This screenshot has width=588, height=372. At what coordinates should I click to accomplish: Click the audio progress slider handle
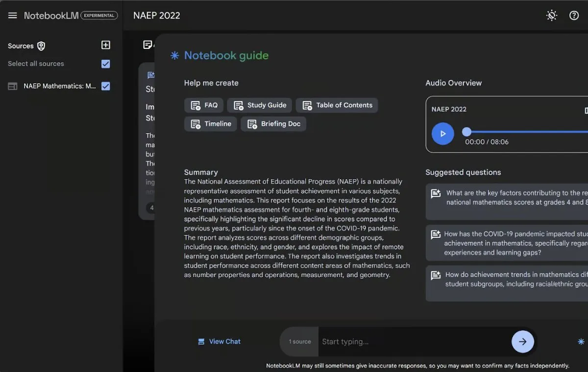[467, 132]
